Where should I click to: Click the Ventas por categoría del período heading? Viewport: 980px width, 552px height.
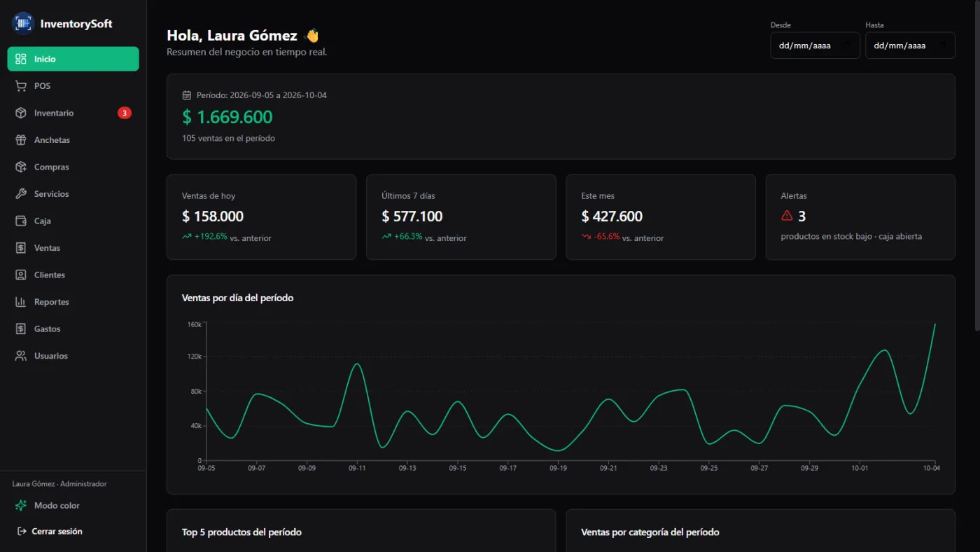pos(650,532)
